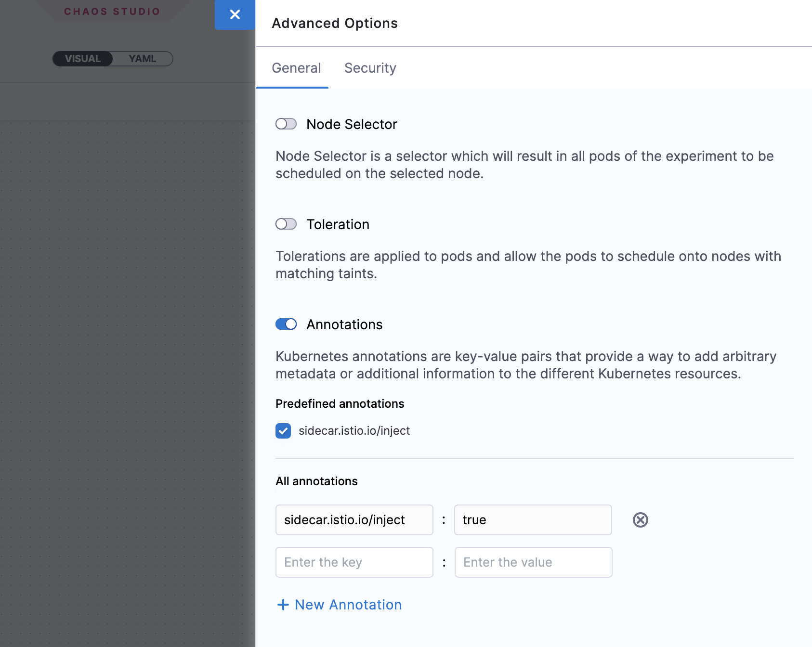Viewport: 812px width, 647px height.
Task: Focus the empty Enter the value field
Action: click(x=533, y=562)
